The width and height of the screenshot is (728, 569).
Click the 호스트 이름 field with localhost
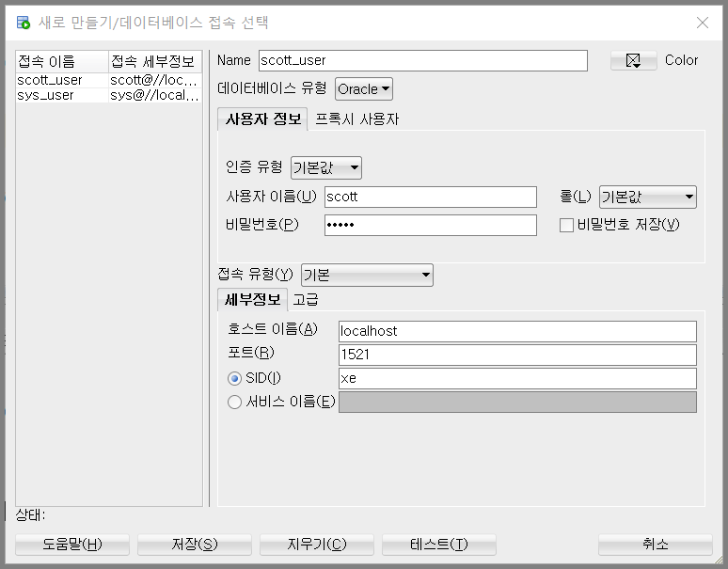click(x=517, y=331)
